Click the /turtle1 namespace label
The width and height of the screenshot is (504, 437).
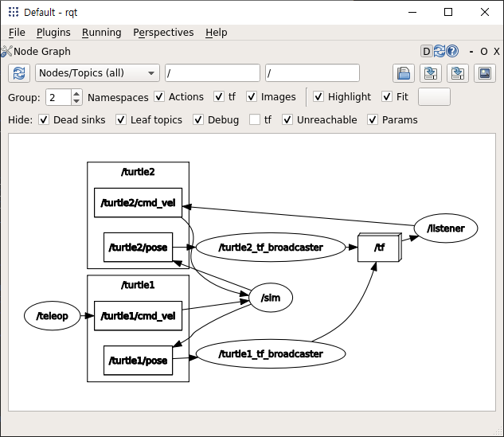pyautogui.click(x=138, y=285)
